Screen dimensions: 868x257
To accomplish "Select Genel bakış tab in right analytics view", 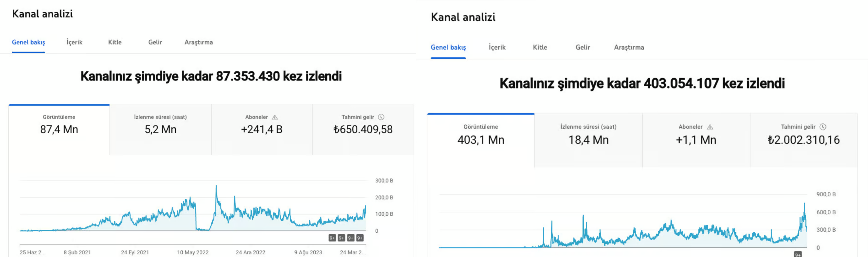I will pyautogui.click(x=448, y=47).
